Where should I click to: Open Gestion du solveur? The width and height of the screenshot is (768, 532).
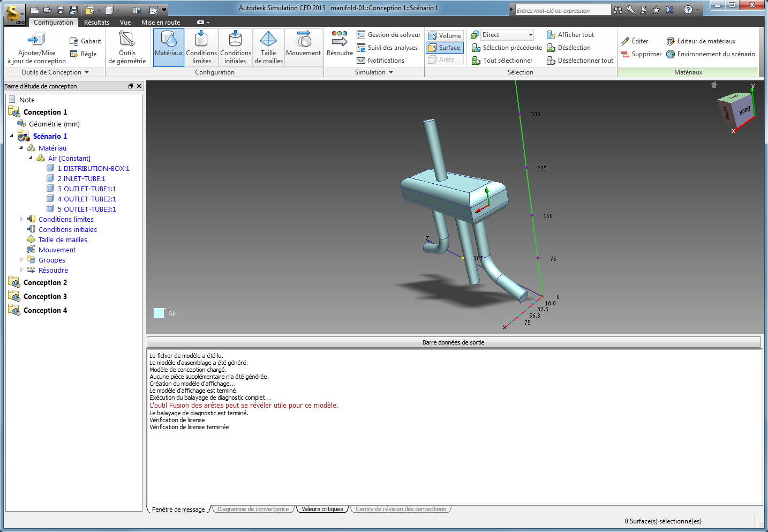[389, 35]
